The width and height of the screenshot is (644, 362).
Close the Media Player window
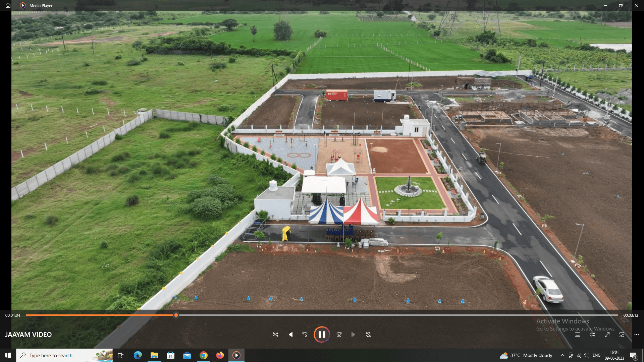point(636,5)
